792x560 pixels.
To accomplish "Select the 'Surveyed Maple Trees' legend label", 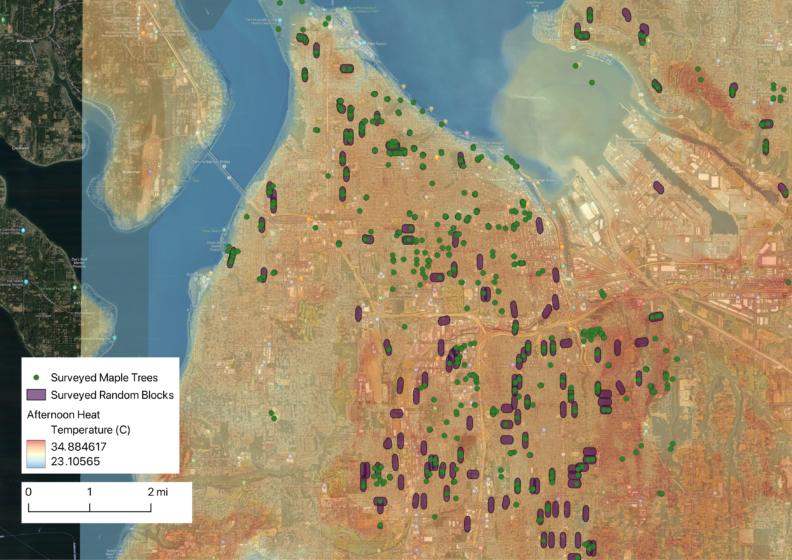I will pos(105,378).
